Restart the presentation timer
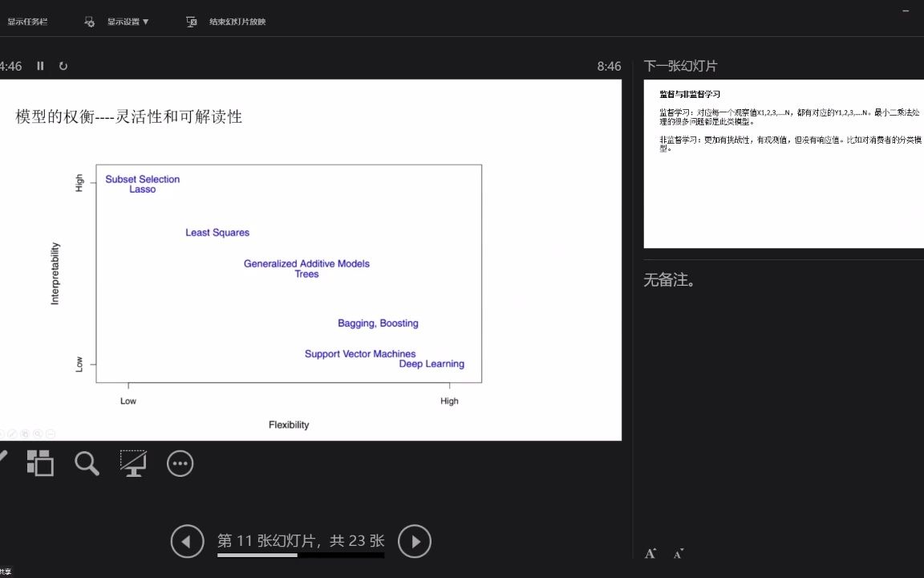This screenshot has width=924, height=578. (x=63, y=66)
